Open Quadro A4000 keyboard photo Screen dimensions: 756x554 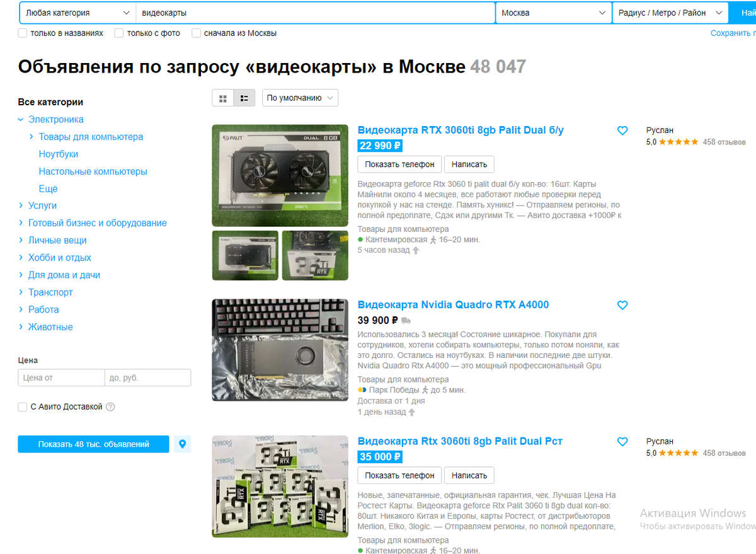point(280,350)
